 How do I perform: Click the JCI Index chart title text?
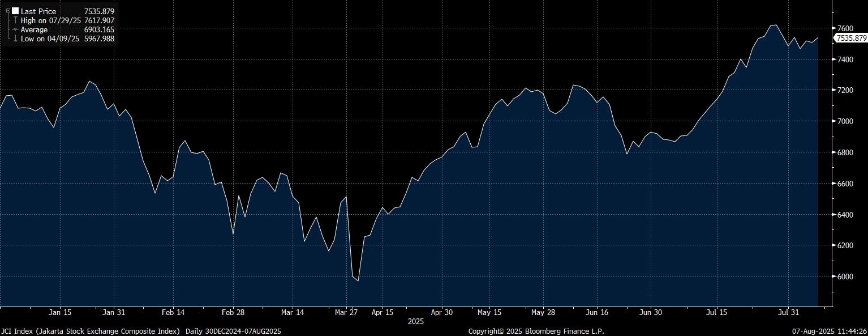(x=91, y=331)
